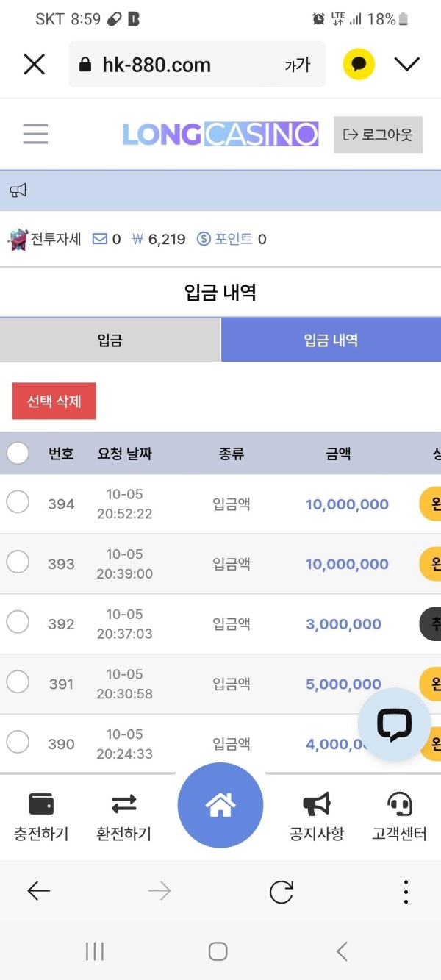441x980 pixels.
Task: Open 충전하기 wallet icon
Action: 41,804
